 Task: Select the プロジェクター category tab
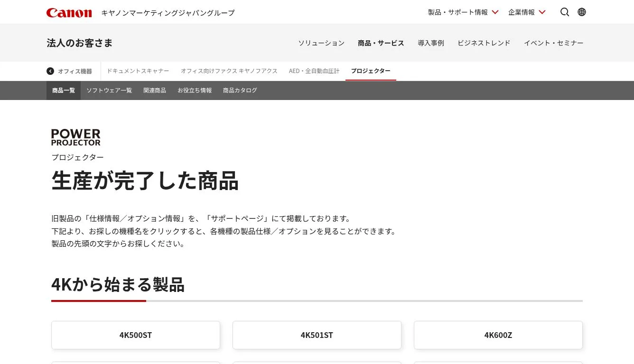[x=371, y=71]
